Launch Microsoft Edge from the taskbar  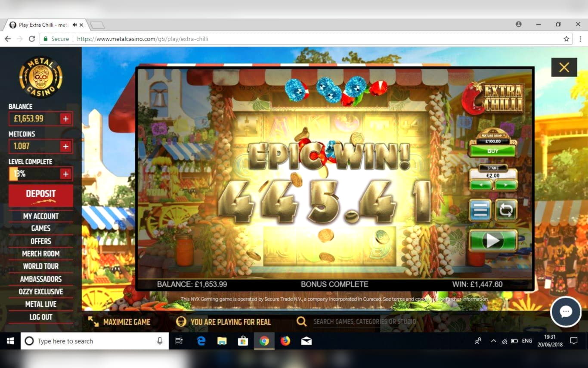pos(201,341)
